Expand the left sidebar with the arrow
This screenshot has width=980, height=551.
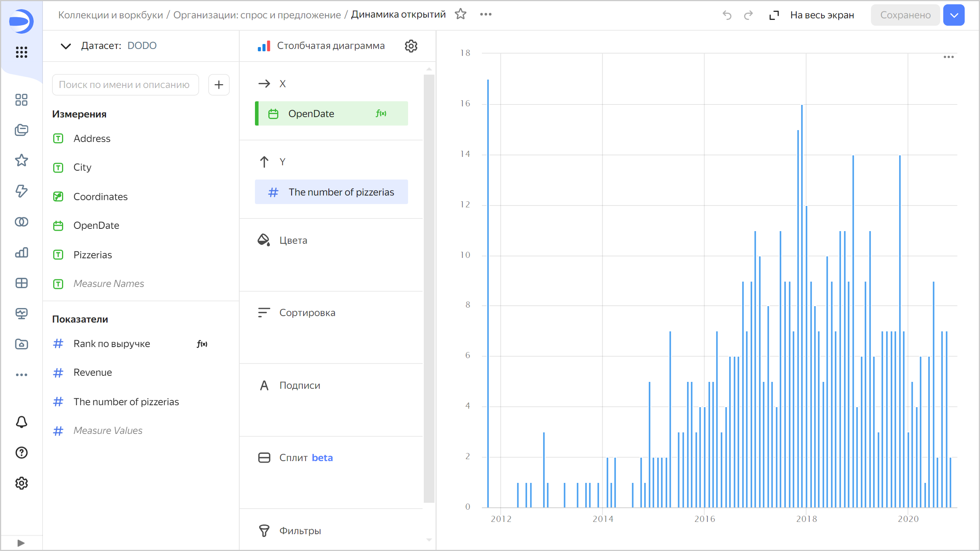(21, 543)
